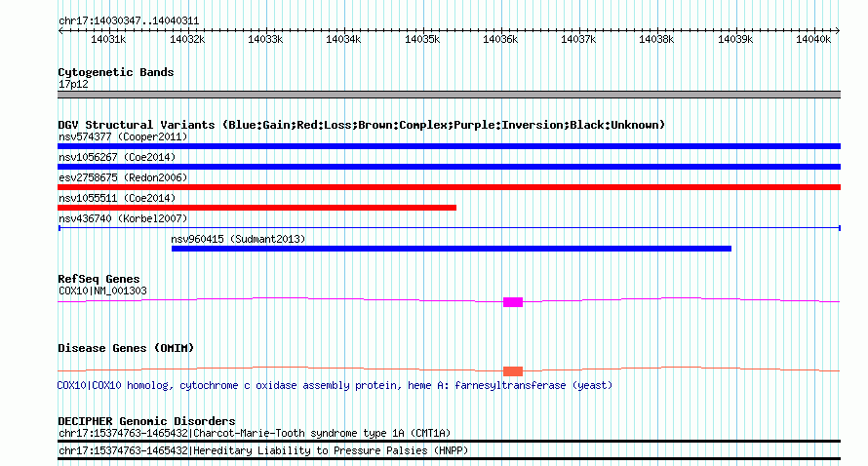This screenshot has height=466, width=868.
Task: Click the DECIPHER Genomic Disorders track title
Action: pos(146,421)
